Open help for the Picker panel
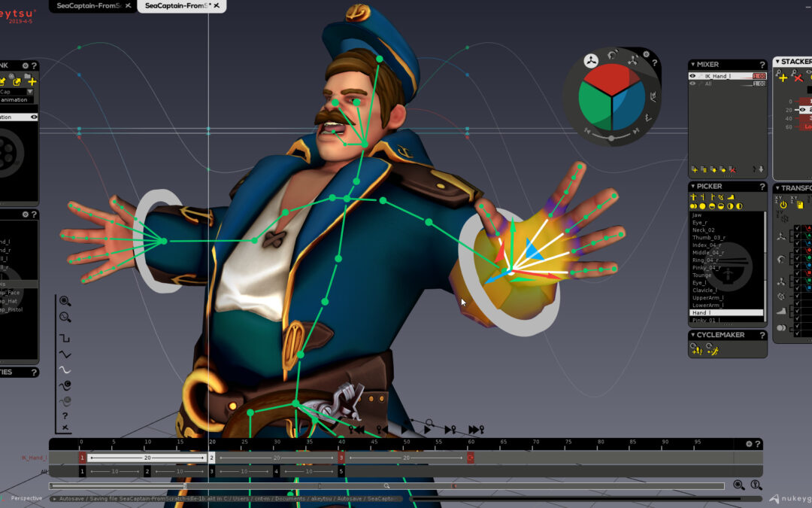Screen dimensions: 812x508 762,187
